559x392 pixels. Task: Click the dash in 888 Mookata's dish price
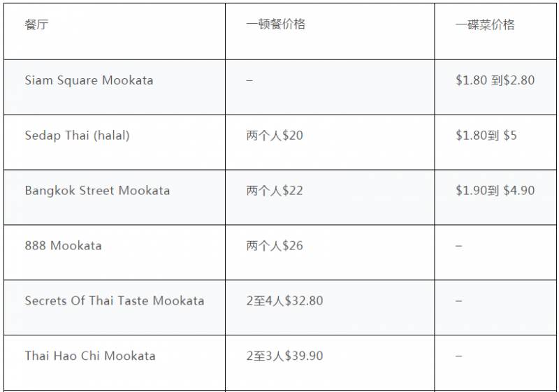[x=459, y=246]
